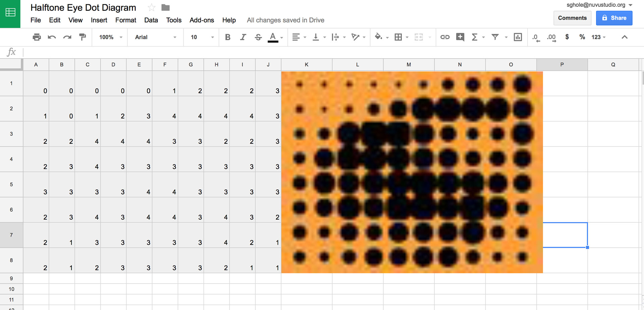Insert a link with the link icon

coord(445,37)
